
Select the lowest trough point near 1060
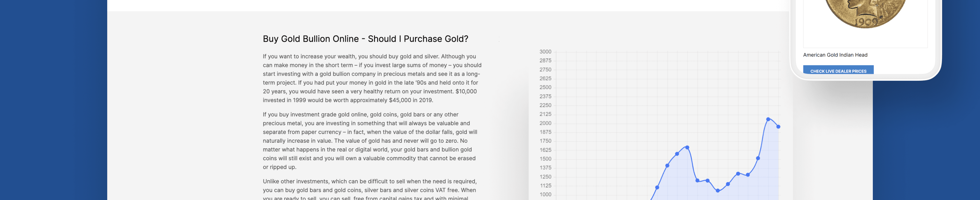pos(718,191)
